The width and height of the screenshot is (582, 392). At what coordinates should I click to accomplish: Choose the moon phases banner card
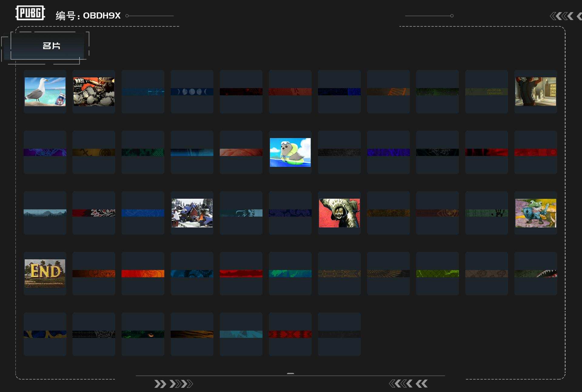192,92
